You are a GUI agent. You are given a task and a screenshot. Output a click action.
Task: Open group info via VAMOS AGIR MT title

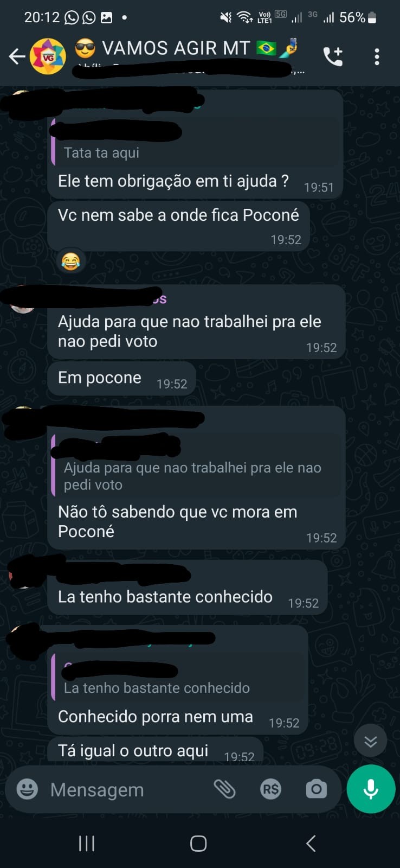(175, 48)
